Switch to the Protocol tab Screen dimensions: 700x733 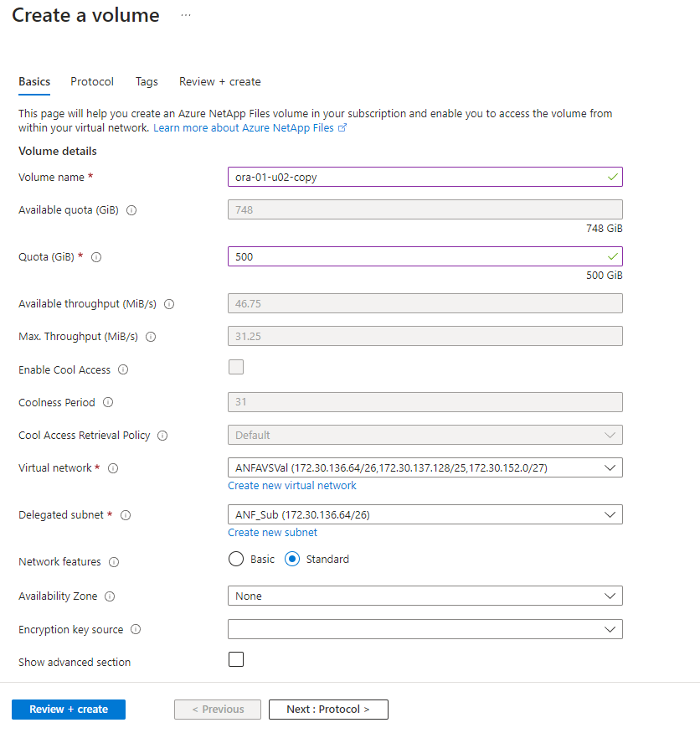[92, 82]
